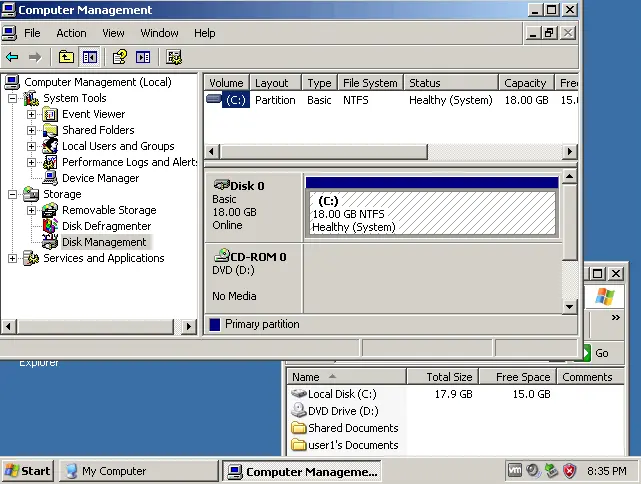Collapse the Storage tree node
641x484 pixels.
tap(13, 194)
